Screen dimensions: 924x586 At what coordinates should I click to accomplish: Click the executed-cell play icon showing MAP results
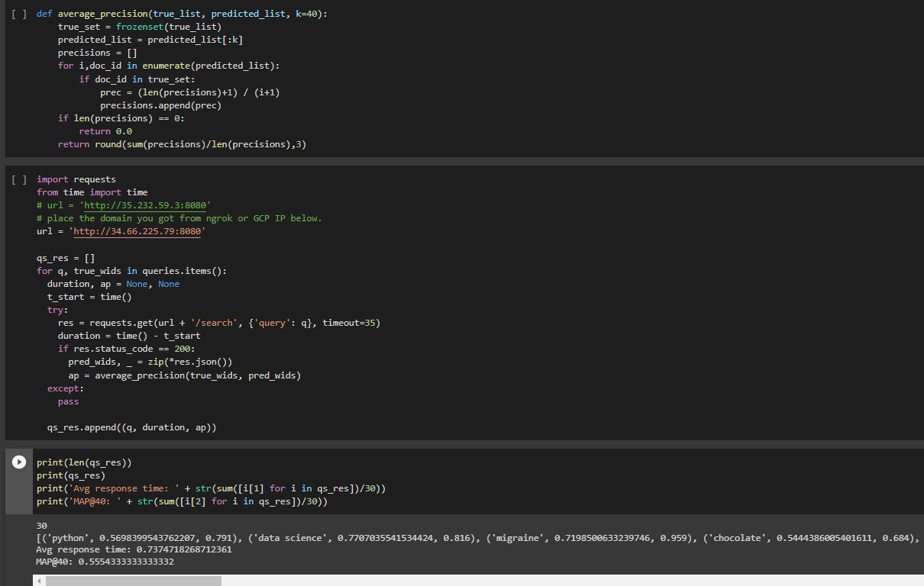tap(18, 462)
